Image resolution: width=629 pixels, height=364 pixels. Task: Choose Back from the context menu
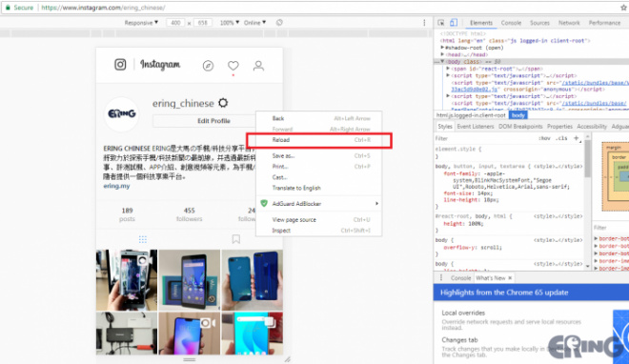319,118
